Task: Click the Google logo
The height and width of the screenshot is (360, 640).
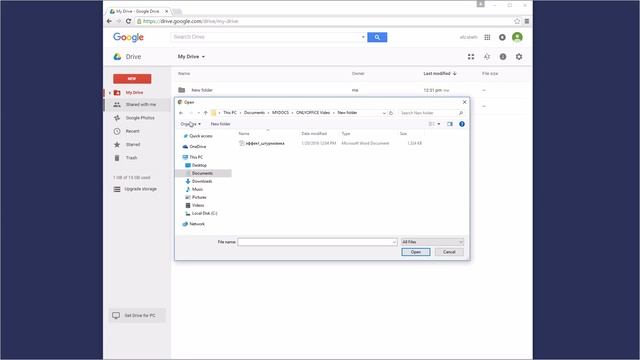Action: click(128, 37)
